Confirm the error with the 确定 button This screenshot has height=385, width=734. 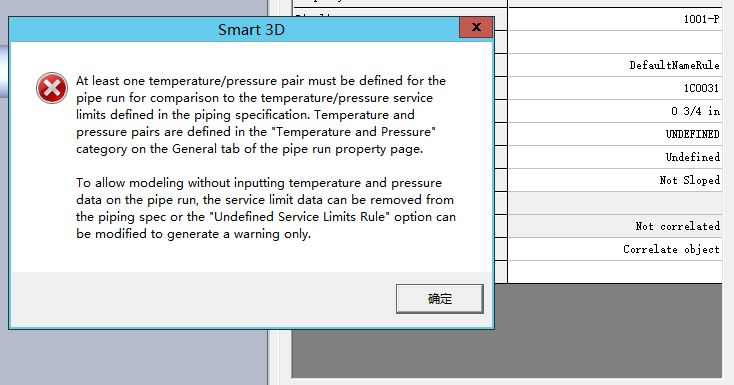tap(440, 298)
